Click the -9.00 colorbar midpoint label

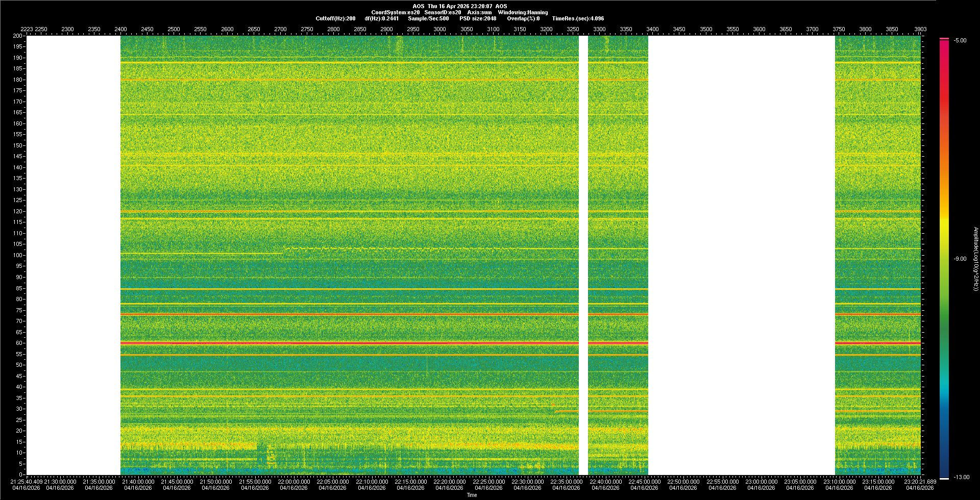(960, 259)
